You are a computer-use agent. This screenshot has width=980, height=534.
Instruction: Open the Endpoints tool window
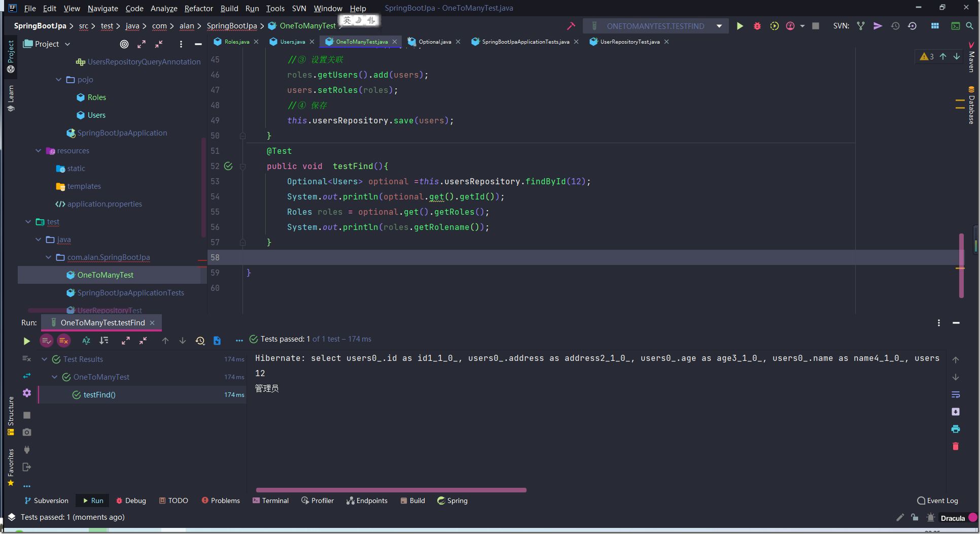pyautogui.click(x=367, y=500)
